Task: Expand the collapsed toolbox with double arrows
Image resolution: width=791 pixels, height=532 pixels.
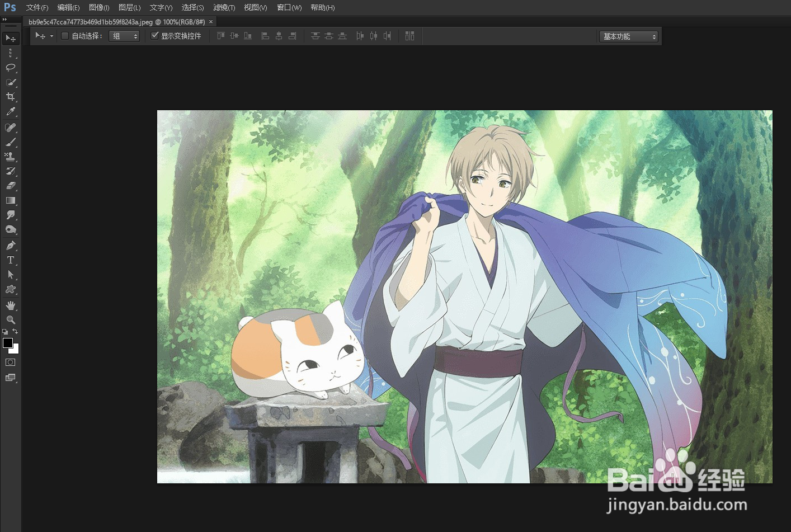Action: pyautogui.click(x=5, y=19)
